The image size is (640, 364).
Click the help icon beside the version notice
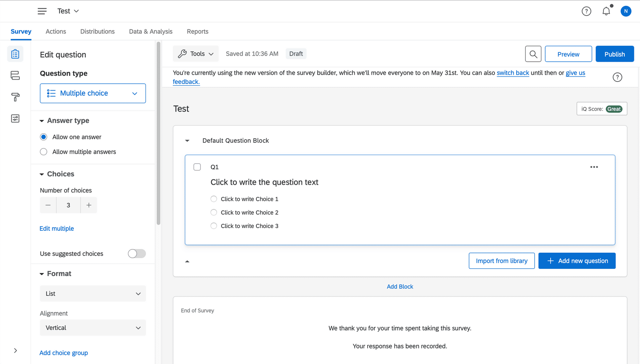617,77
